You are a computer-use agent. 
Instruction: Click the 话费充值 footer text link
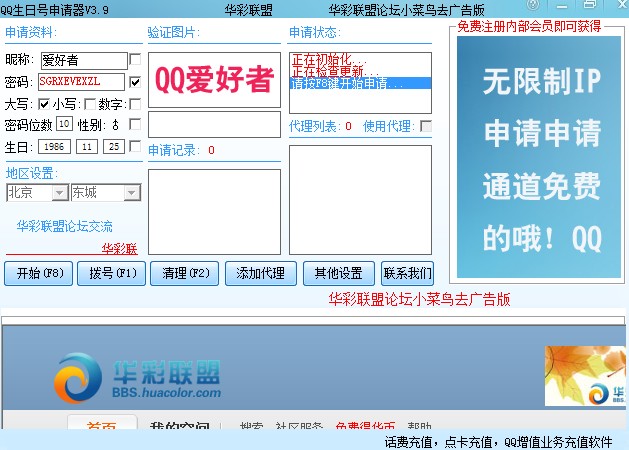pos(409,442)
